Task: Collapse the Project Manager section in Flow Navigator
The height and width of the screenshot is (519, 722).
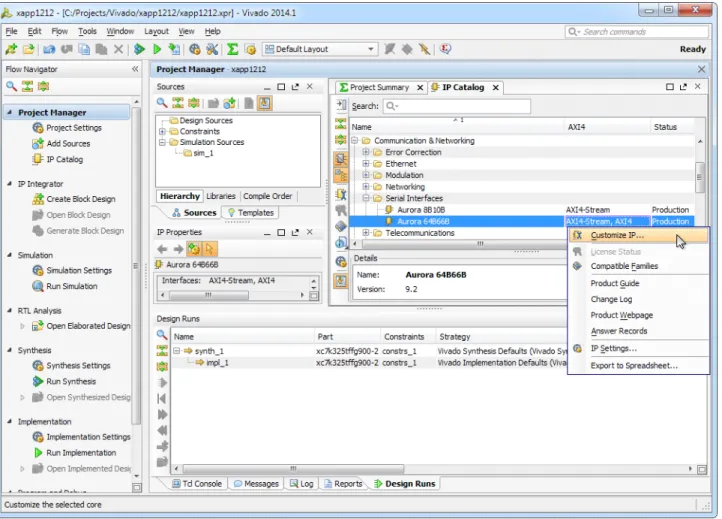Action: pyautogui.click(x=10, y=112)
